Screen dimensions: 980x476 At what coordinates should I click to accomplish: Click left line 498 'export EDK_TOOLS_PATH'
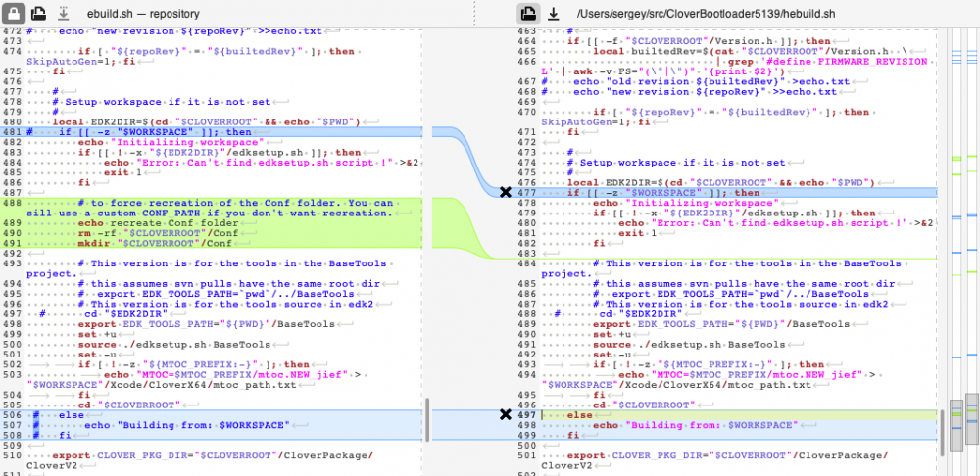pos(206,324)
